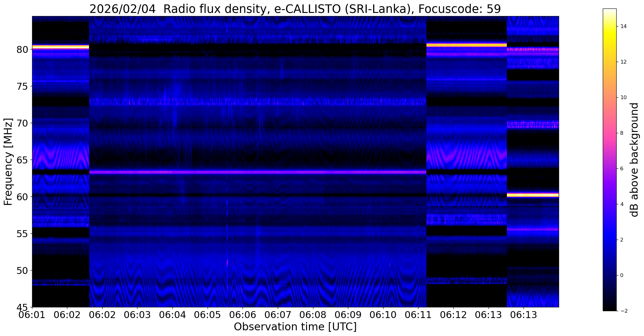Image resolution: width=644 pixels, height=336 pixels.
Task: Click the 70 MHz frequency tick label
Action: coord(23,123)
